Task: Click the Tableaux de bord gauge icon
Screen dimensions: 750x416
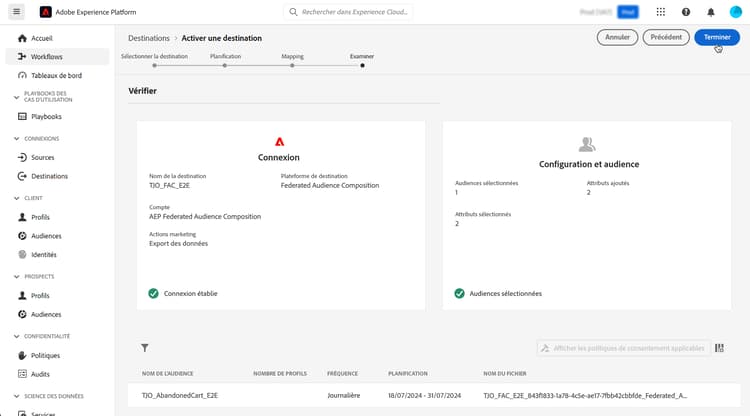Action: (x=22, y=76)
